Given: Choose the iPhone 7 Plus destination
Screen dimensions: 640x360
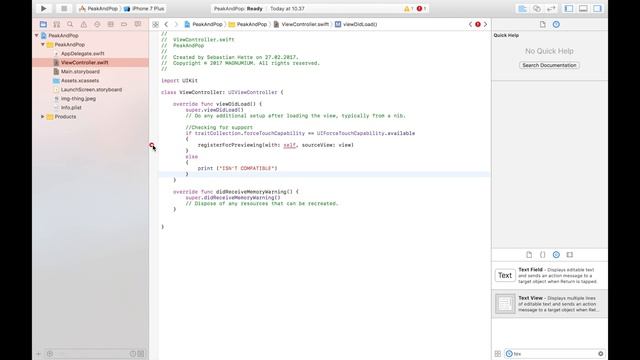Looking at the screenshot, I should coord(144,9).
